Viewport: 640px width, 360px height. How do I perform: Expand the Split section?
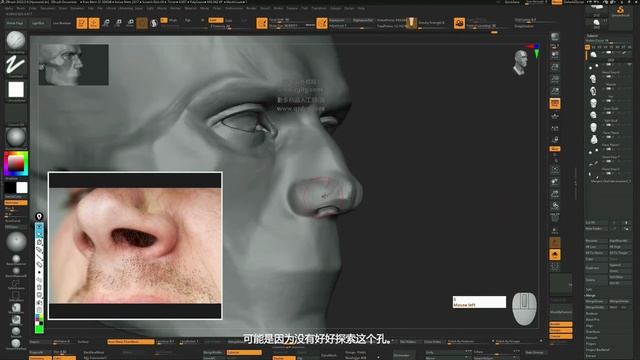(x=589, y=289)
